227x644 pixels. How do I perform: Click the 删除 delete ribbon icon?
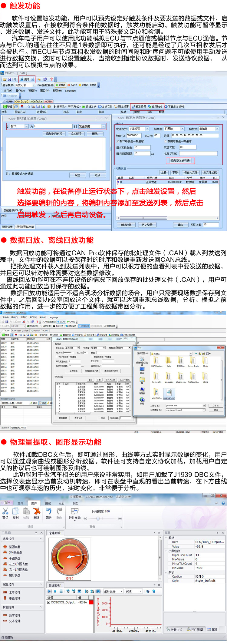(37, 514)
